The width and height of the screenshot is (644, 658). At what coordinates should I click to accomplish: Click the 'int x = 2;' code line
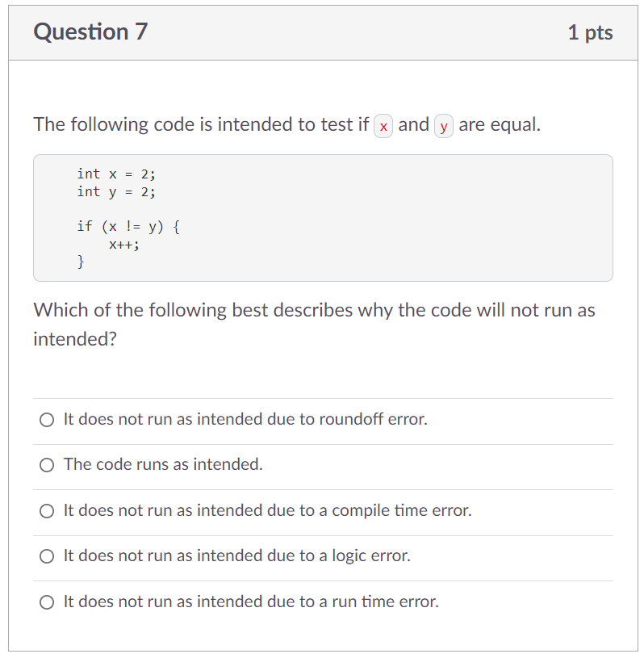116,174
